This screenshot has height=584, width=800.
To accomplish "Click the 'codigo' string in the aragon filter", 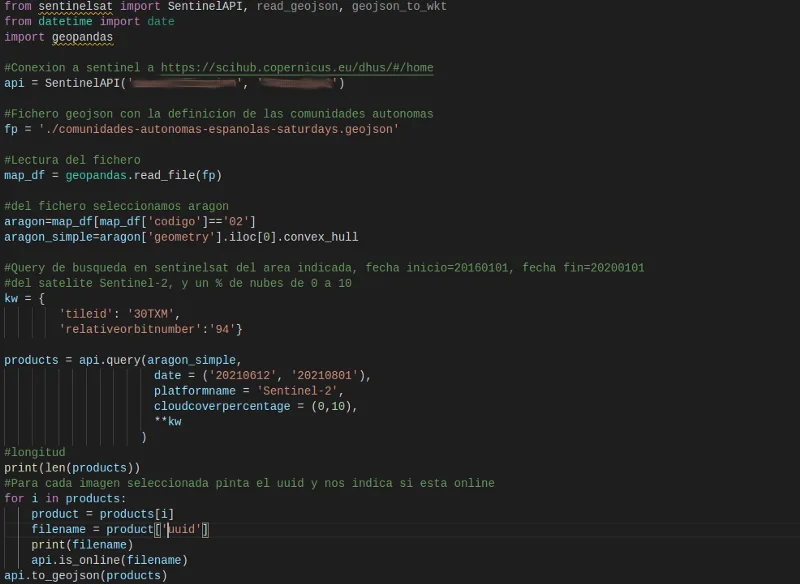I will (174, 222).
